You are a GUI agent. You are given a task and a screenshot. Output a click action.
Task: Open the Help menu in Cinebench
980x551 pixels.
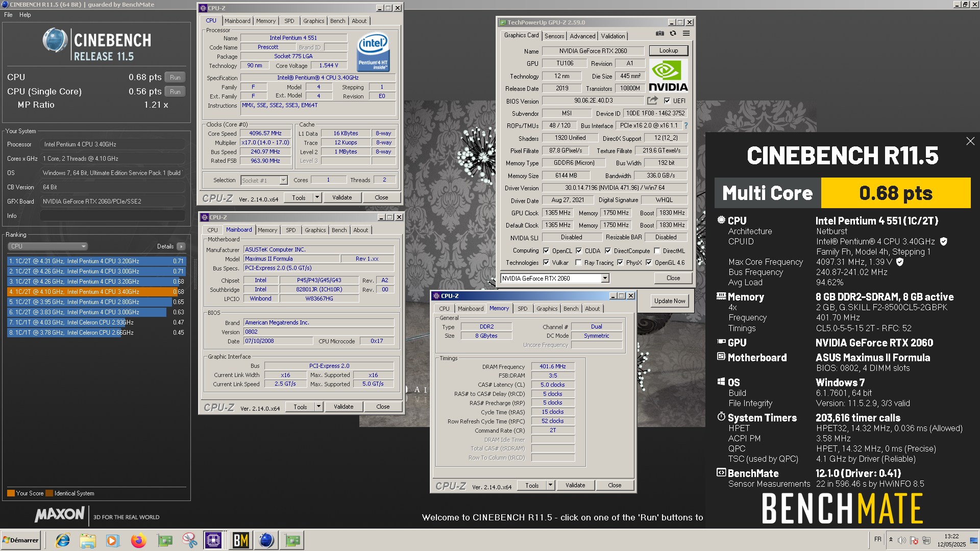click(25, 15)
